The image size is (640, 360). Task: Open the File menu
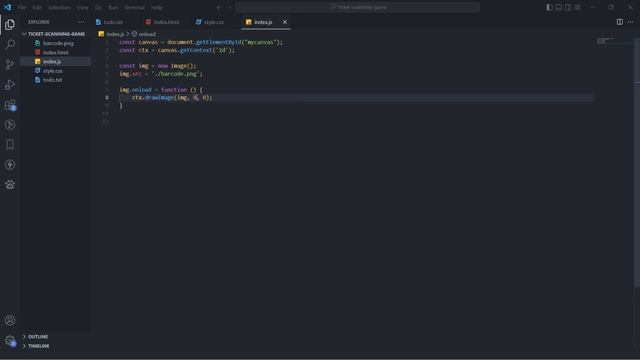tap(22, 7)
